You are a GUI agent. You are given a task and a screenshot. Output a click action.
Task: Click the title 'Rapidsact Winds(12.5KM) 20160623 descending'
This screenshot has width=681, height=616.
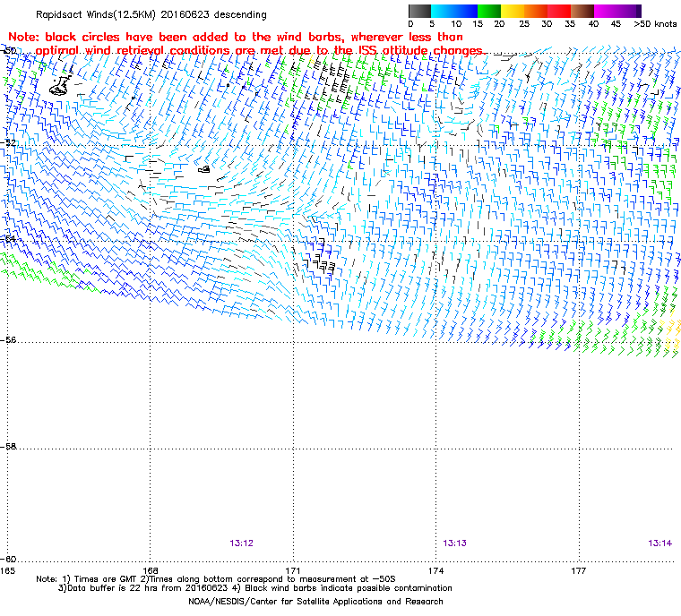pos(151,14)
